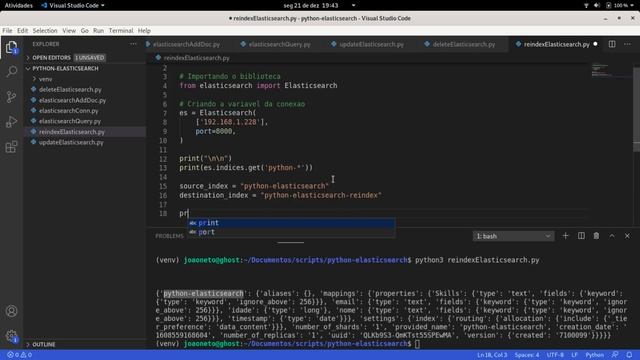Choose the port autocomplete suggestion
Image resolution: width=640 pixels, height=360 pixels.
click(291, 232)
